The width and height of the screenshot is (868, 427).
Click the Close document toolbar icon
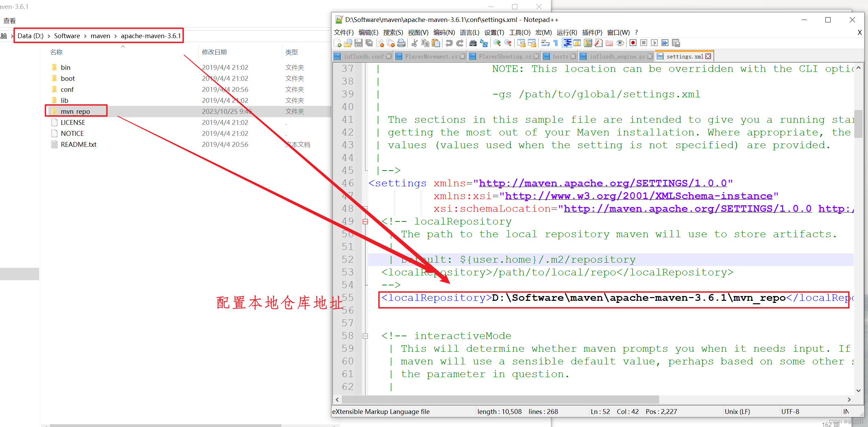[380, 43]
